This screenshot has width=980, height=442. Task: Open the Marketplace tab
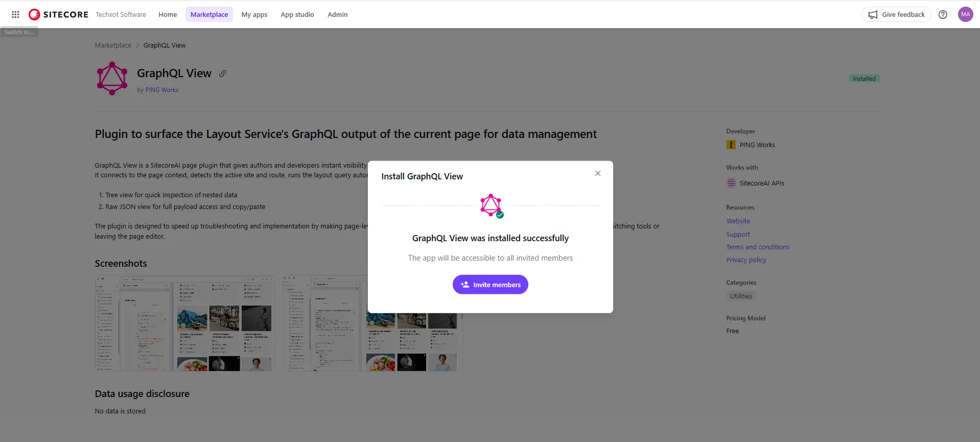click(x=209, y=14)
